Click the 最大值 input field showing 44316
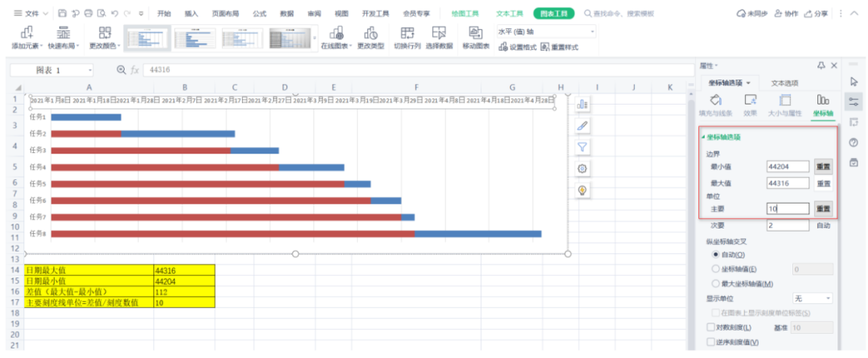The image size is (868, 358). [787, 183]
